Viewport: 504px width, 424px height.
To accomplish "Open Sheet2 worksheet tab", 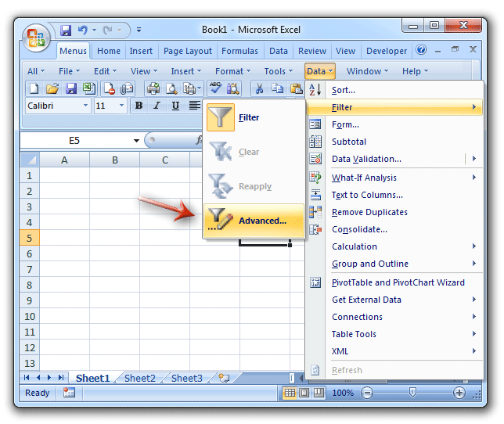I will point(140,378).
